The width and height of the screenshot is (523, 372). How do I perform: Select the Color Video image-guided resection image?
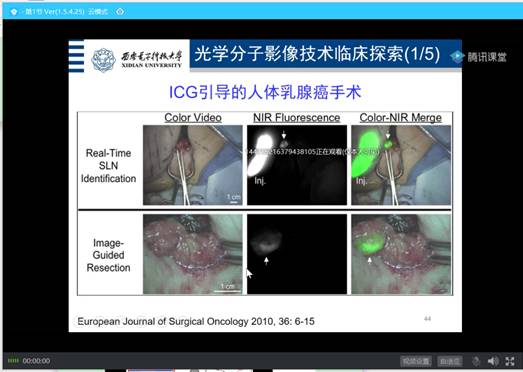[193, 254]
